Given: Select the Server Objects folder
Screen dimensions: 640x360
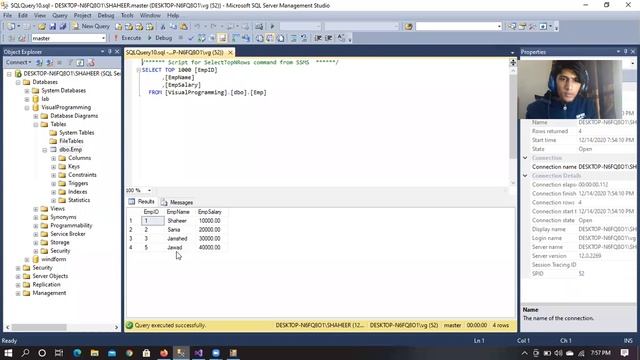Looking at the screenshot, I should (50, 276).
